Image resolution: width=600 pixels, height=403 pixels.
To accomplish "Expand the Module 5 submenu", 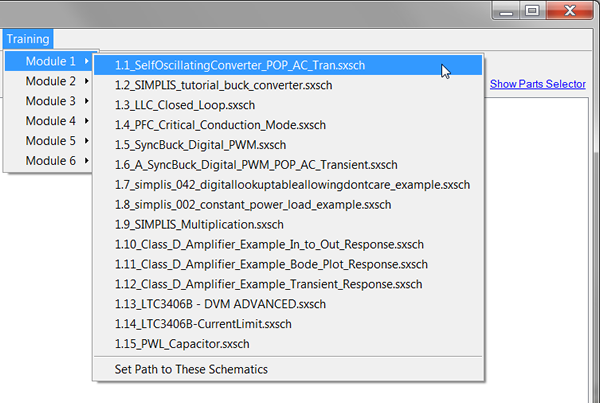I will point(48,141).
